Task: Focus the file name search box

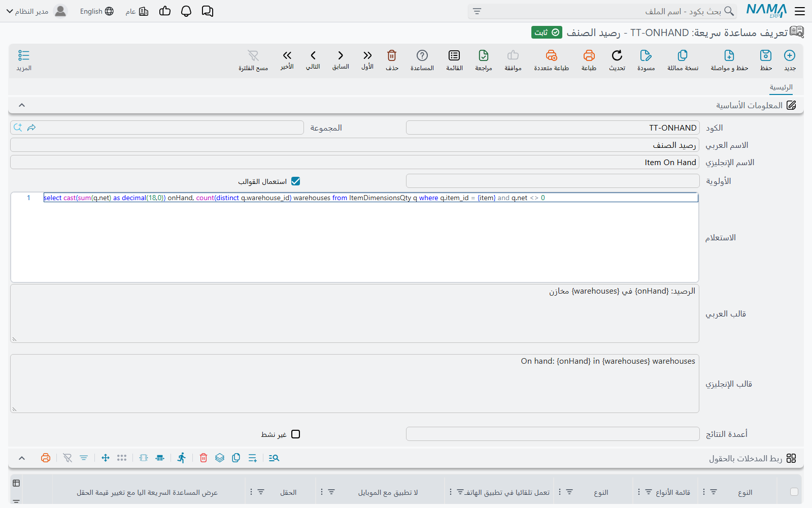Action: (602, 11)
